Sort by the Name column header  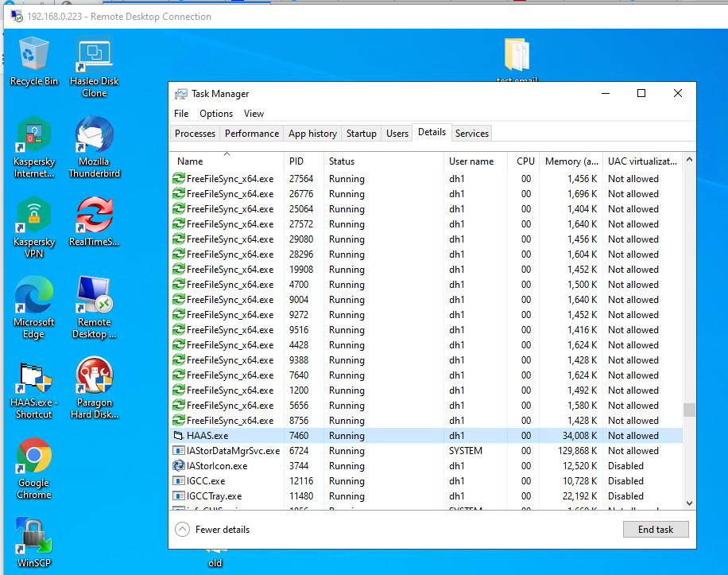click(227, 161)
